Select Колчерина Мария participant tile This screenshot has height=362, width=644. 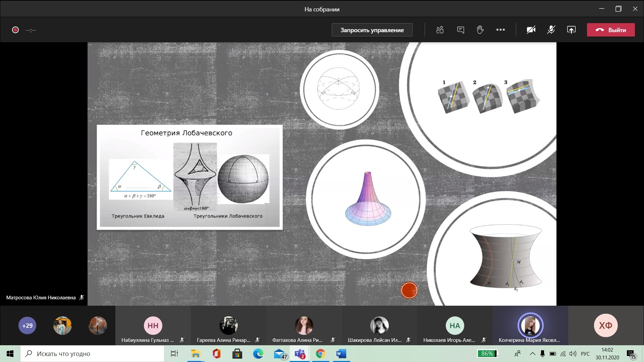(x=530, y=326)
